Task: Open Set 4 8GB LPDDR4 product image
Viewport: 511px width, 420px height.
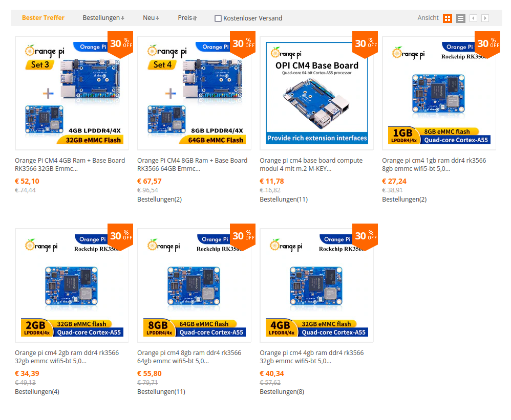Action: coord(194,93)
